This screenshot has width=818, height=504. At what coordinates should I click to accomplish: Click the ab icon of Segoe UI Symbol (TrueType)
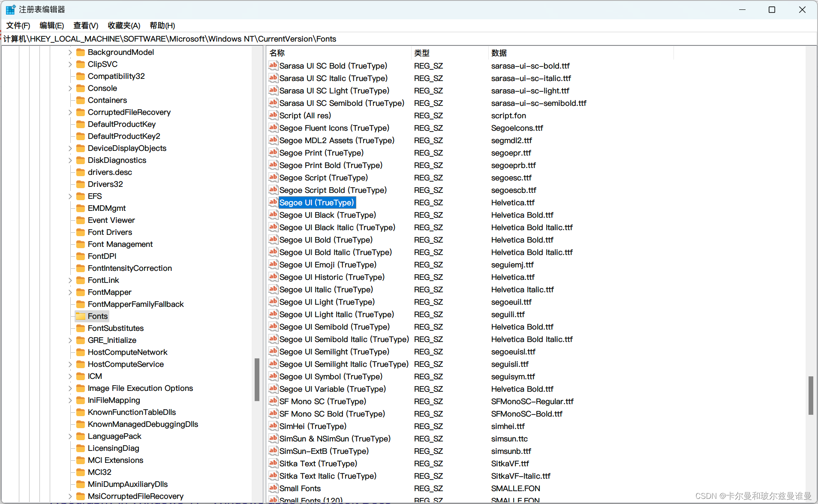click(x=273, y=376)
